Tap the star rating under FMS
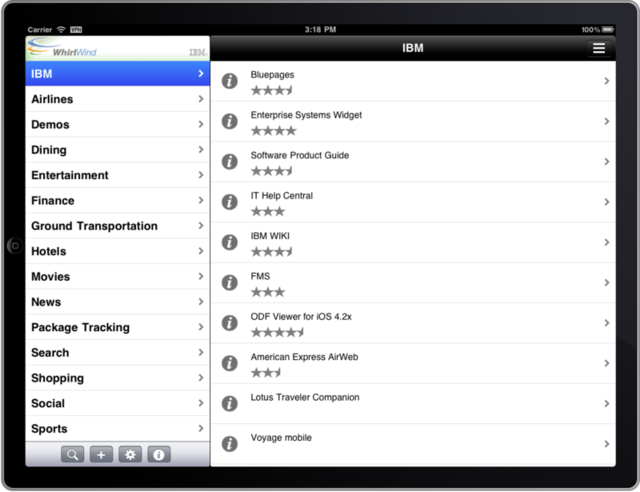The image size is (640, 492). coord(268,292)
